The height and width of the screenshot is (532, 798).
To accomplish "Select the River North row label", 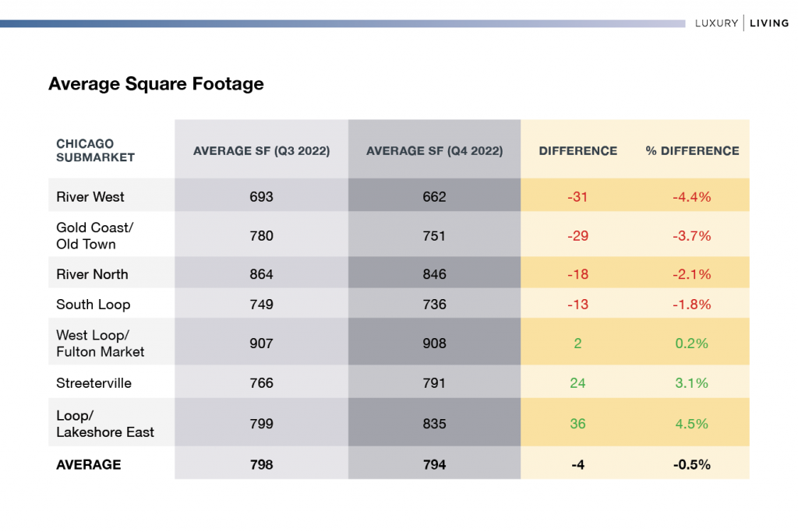I will coord(92,274).
